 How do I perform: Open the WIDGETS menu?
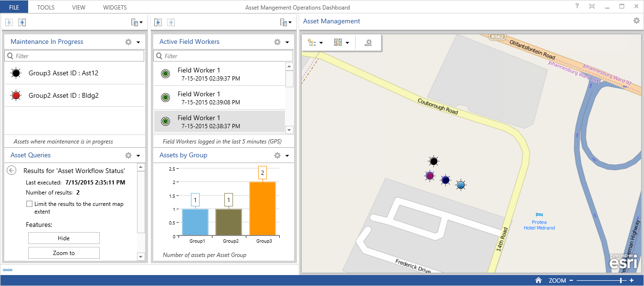point(115,7)
